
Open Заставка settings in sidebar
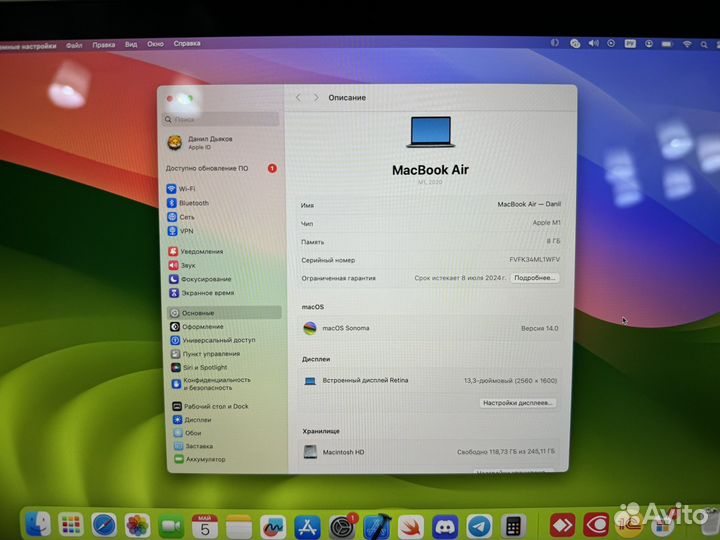pos(193,446)
